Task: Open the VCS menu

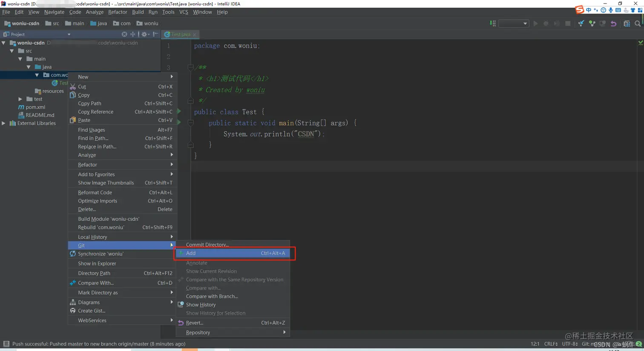Action: click(184, 12)
